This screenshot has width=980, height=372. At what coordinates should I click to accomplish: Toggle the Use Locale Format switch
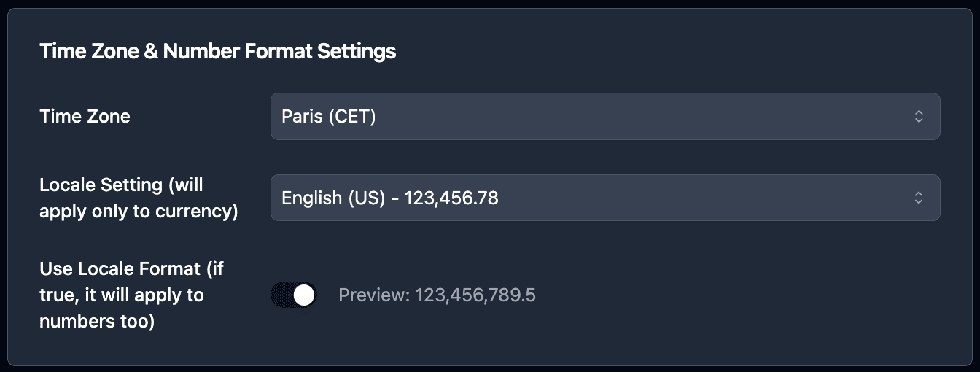point(294,295)
